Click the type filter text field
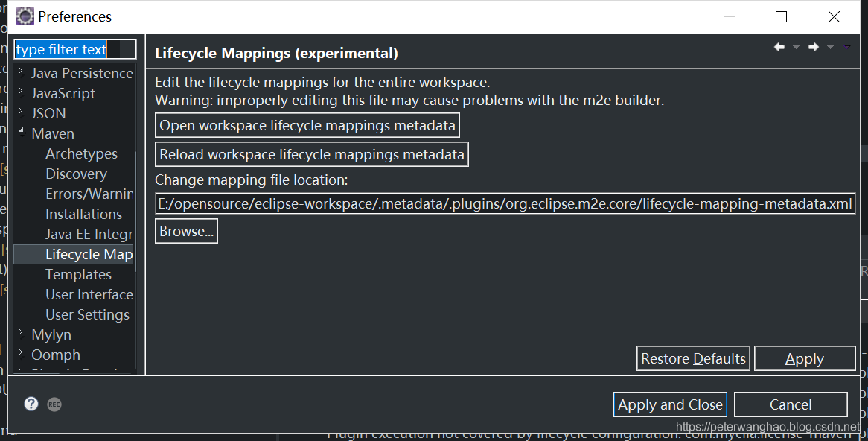The height and width of the screenshot is (441, 868). pos(74,49)
